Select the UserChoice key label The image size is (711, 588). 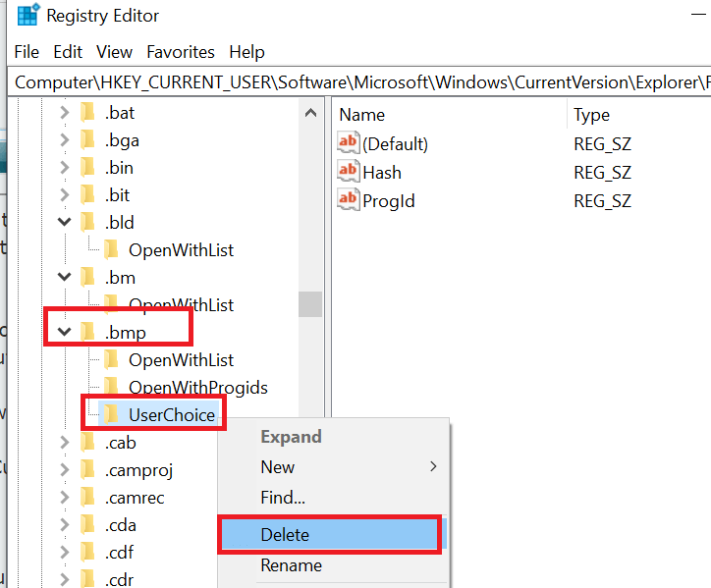tap(172, 415)
